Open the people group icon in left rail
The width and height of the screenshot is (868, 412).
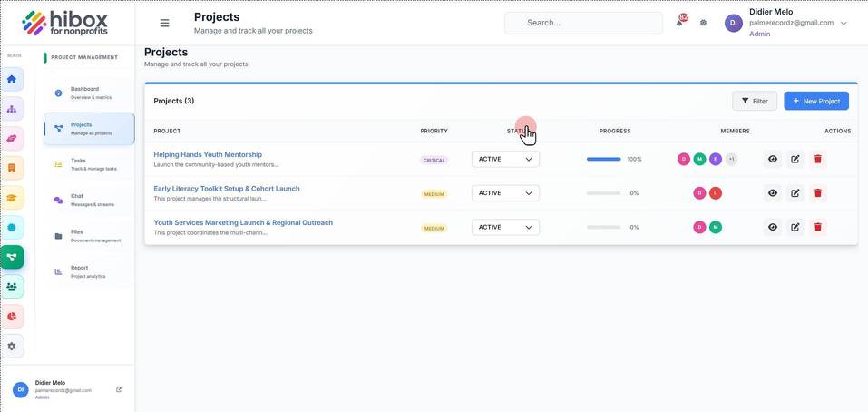12,286
